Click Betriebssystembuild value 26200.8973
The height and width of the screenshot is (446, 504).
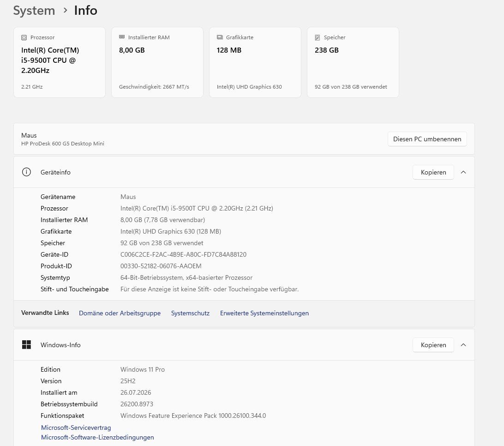point(137,404)
